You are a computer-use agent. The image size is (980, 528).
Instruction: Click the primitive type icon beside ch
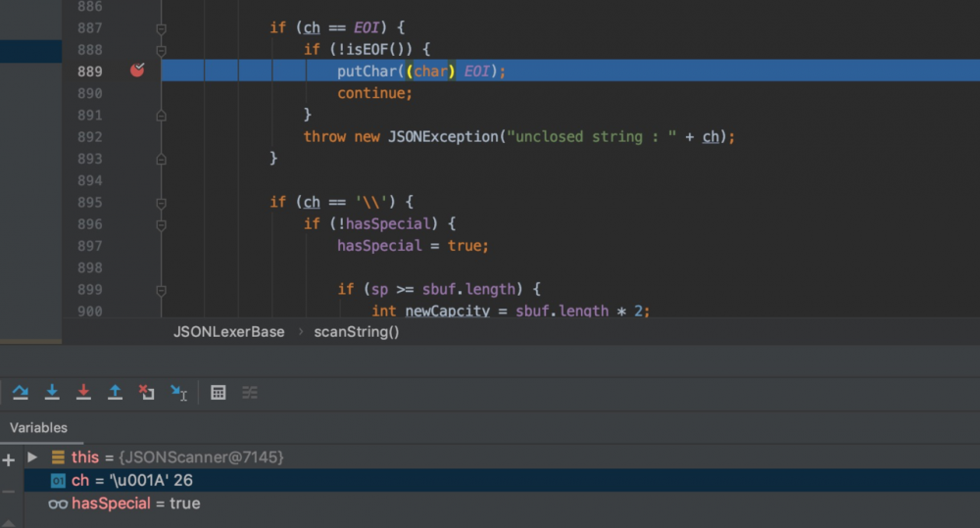[x=58, y=481]
